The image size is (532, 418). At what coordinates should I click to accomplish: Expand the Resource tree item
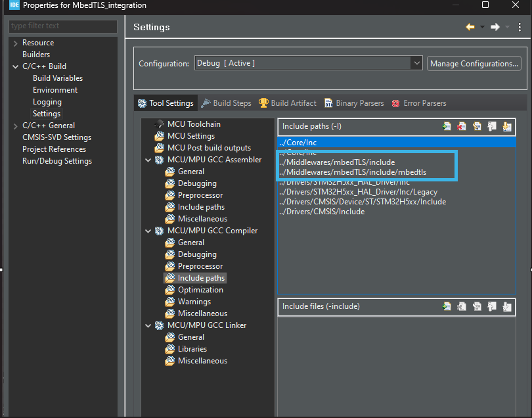tap(14, 42)
